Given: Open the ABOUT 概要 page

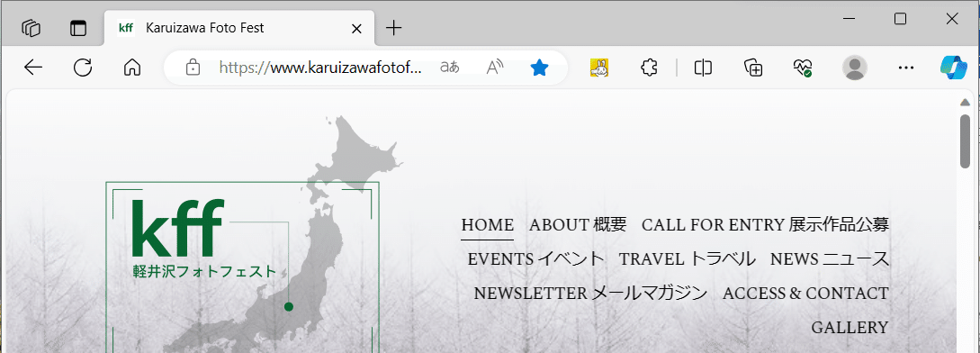Looking at the screenshot, I should click(x=578, y=225).
